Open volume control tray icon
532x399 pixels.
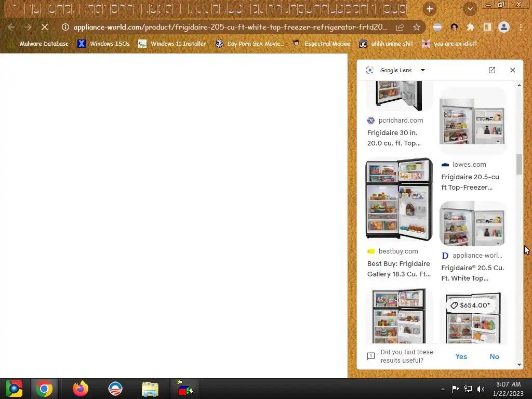coord(481,389)
